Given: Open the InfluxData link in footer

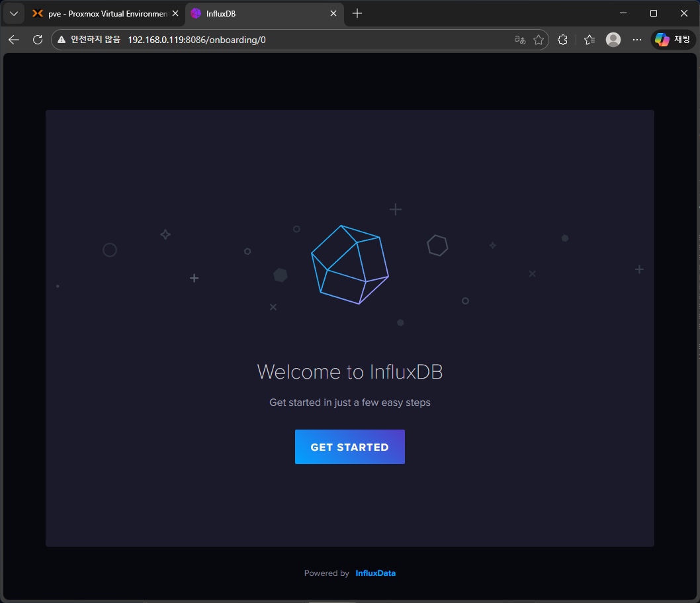Looking at the screenshot, I should click(375, 573).
